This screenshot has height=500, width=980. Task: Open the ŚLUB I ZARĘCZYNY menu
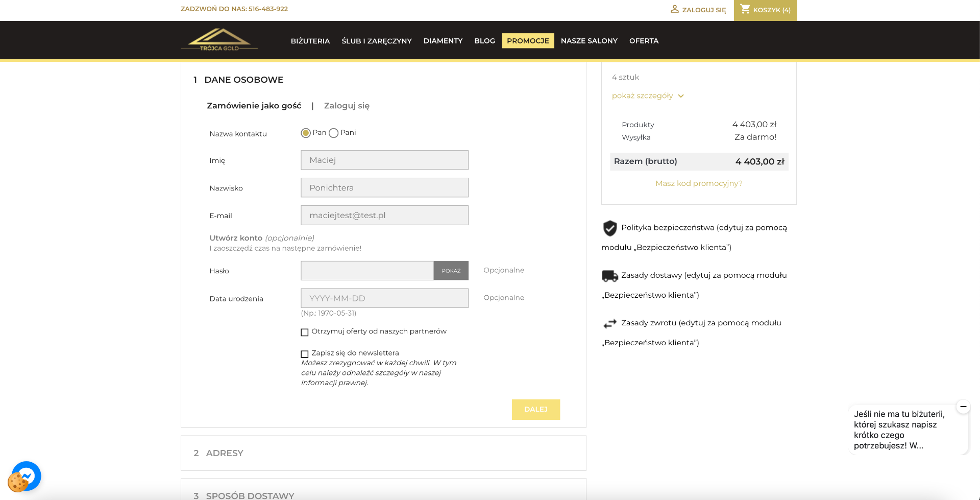[377, 41]
